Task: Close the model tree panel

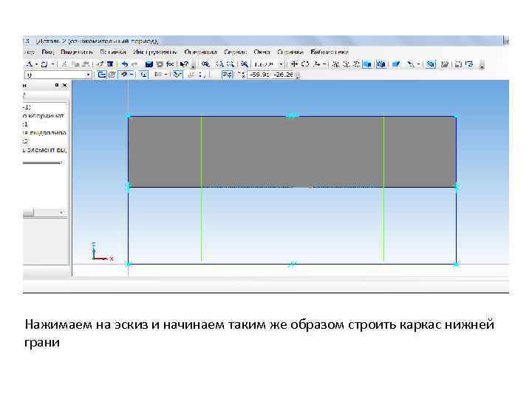Action: click(65, 85)
